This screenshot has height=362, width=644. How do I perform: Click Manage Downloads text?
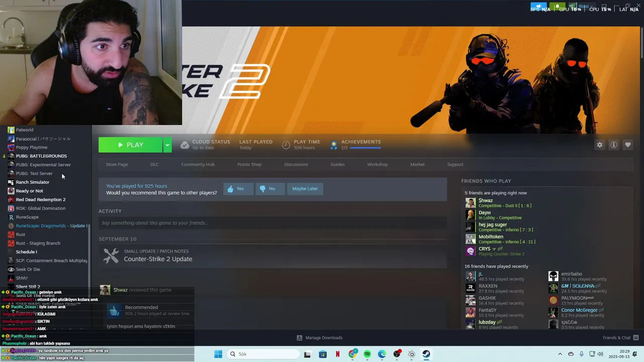coord(324,338)
